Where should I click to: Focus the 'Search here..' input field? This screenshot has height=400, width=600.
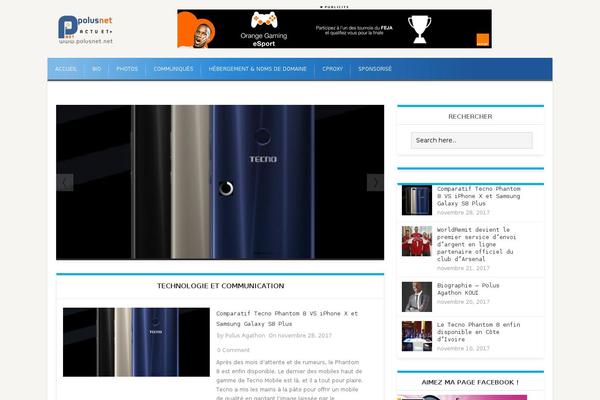point(471,140)
